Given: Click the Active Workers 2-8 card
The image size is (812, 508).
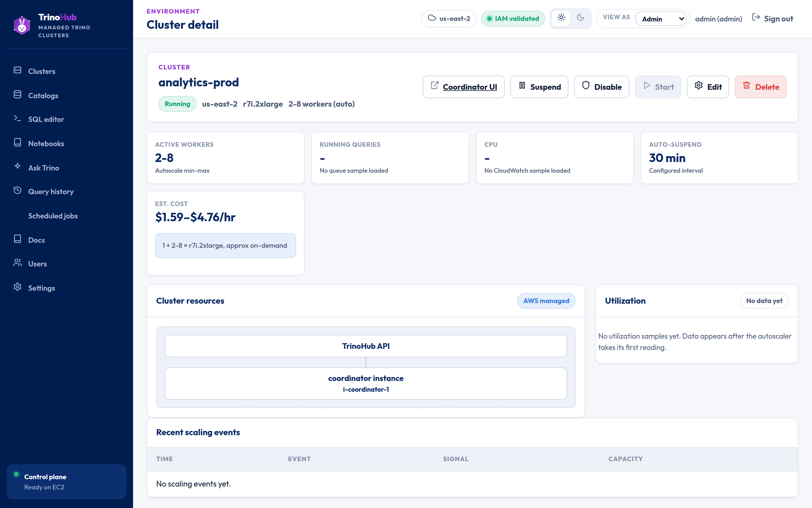Looking at the screenshot, I should (x=226, y=157).
